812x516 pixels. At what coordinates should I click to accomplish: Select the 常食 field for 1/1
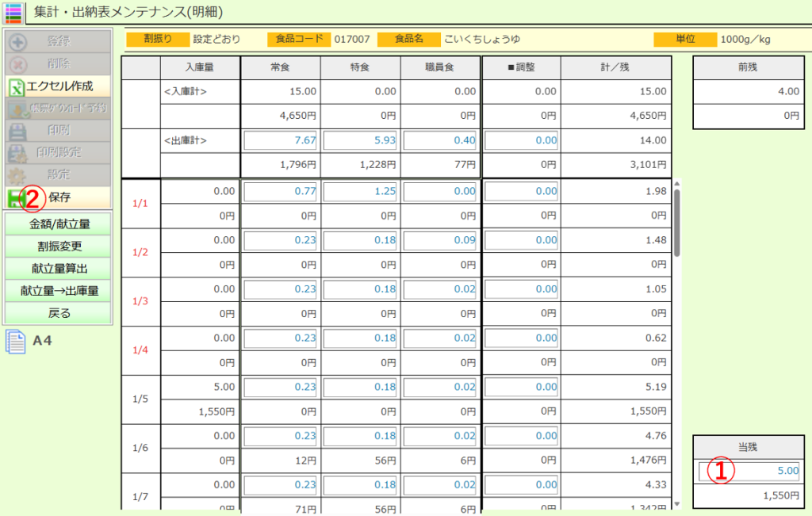pos(281,191)
